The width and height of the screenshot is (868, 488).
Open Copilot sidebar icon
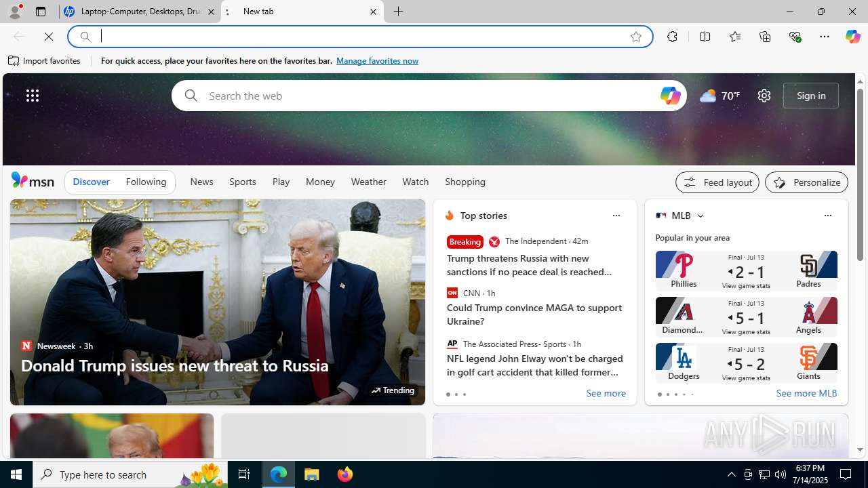pos(852,37)
